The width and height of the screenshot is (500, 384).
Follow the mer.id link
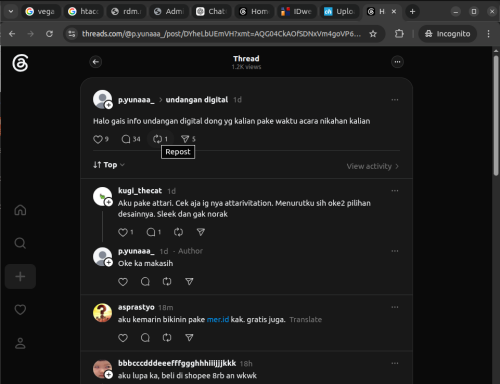pyautogui.click(x=218, y=319)
